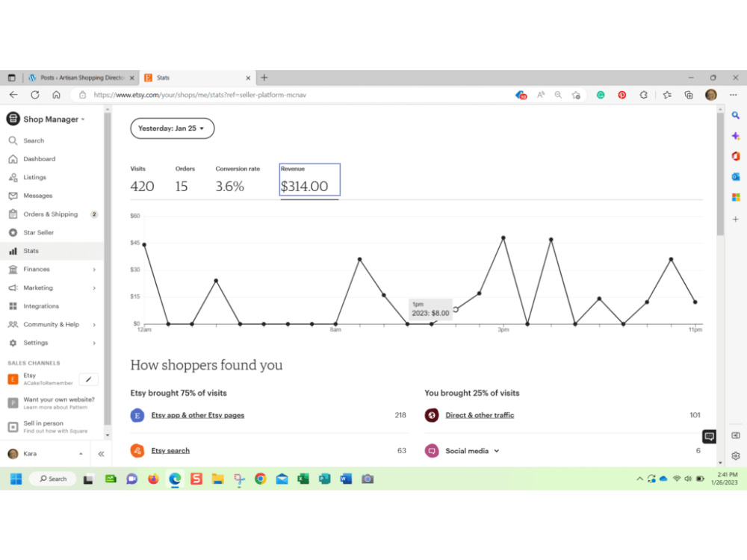747x560 pixels.
Task: Click 12am data point on revenue chart
Action: (x=144, y=245)
